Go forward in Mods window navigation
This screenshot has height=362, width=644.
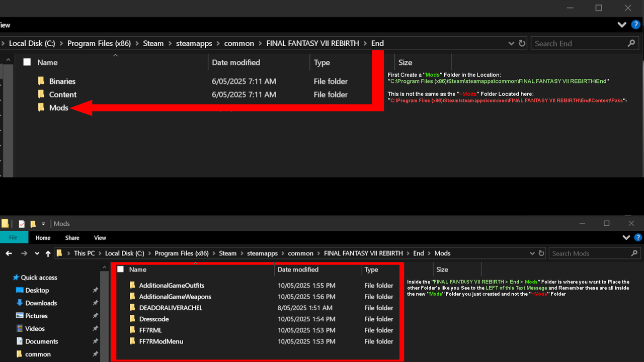tap(24, 253)
